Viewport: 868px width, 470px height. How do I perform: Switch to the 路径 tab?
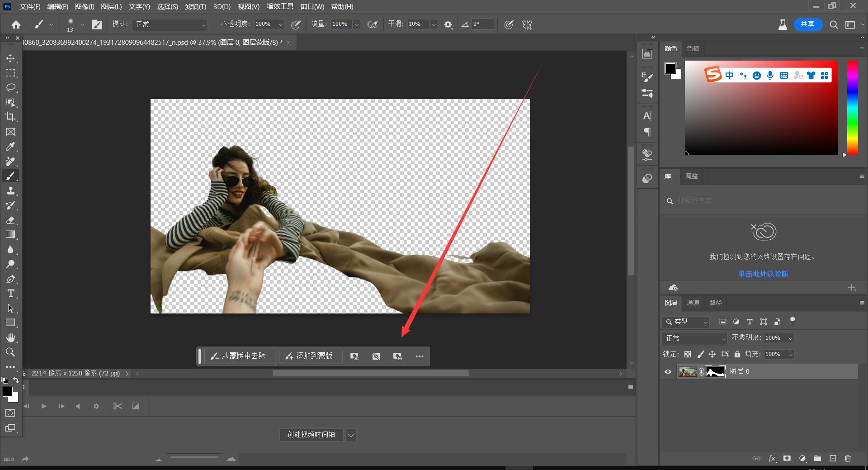[x=716, y=303]
